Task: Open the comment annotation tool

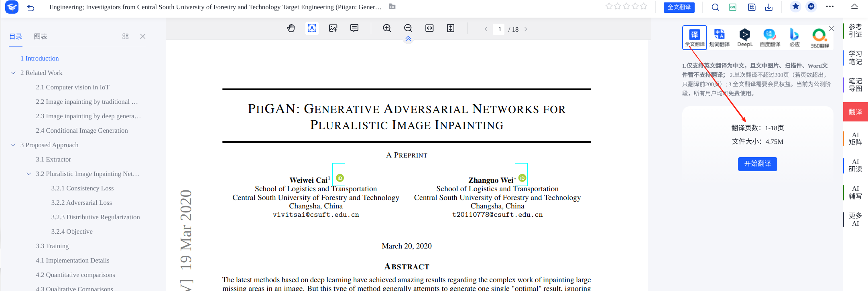Action: (354, 28)
